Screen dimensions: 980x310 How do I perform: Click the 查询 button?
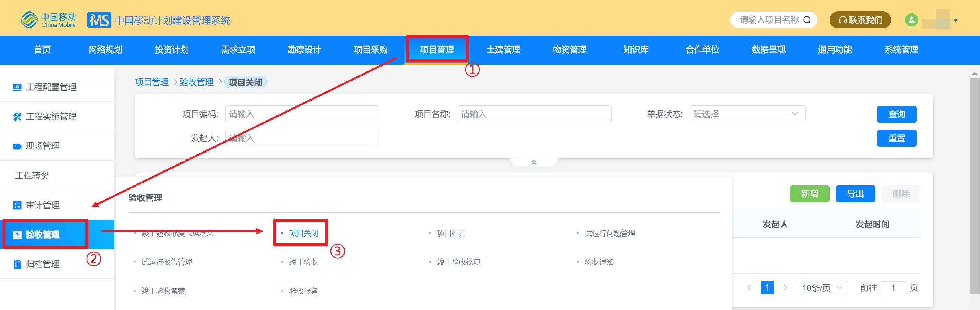tap(897, 114)
